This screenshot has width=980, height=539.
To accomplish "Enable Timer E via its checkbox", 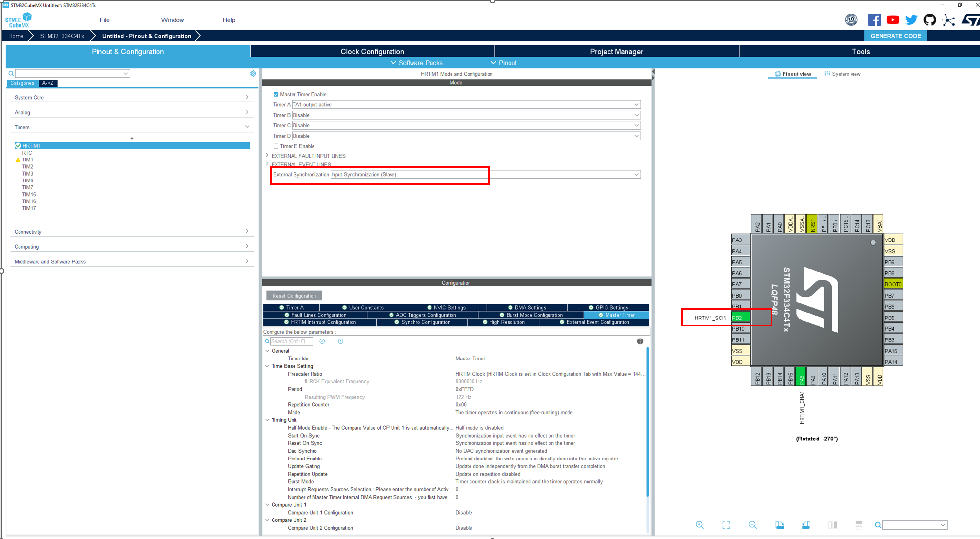I will point(276,146).
